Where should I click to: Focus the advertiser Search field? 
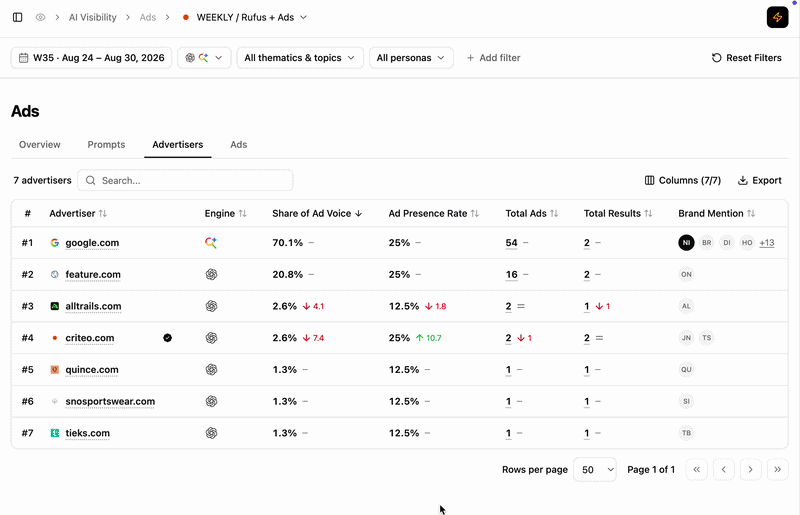[185, 180]
